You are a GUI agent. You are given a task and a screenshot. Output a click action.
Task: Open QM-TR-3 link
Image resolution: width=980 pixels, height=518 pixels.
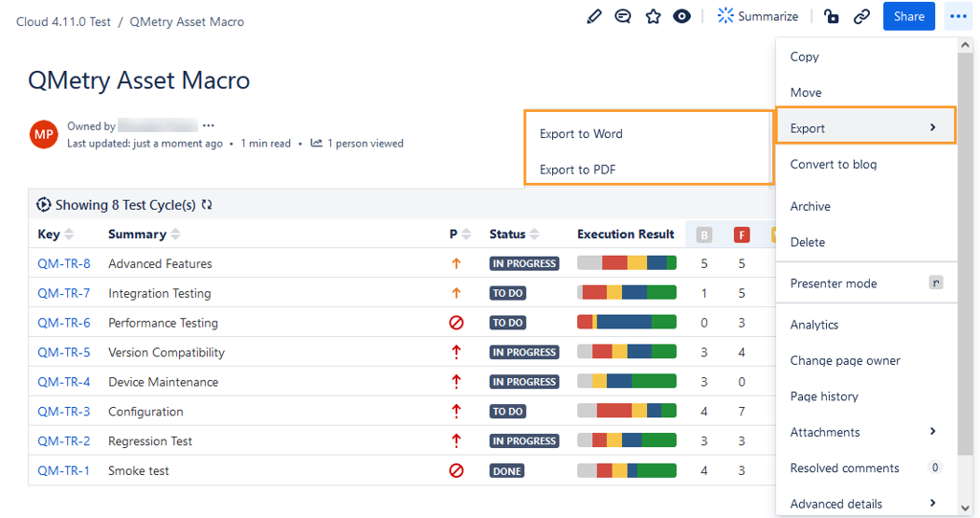64,411
